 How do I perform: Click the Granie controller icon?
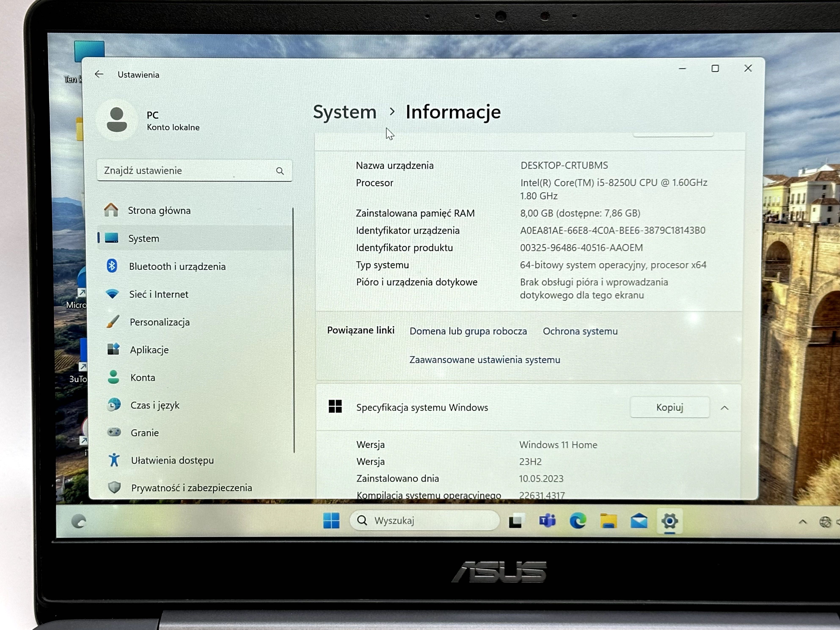pyautogui.click(x=114, y=432)
